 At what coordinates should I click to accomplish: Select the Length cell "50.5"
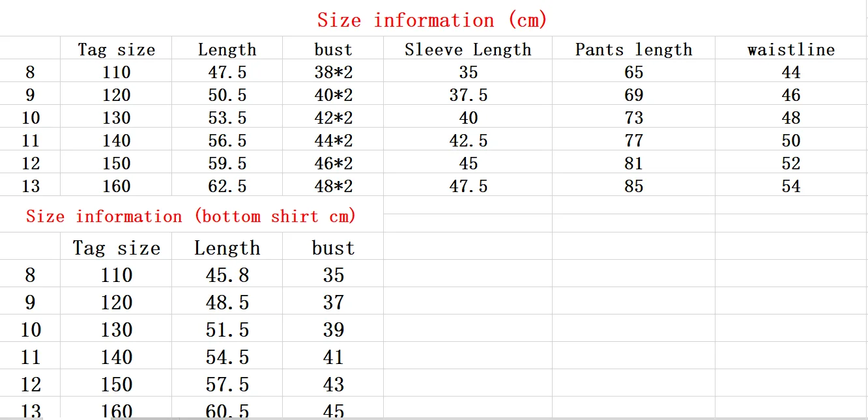click(x=227, y=95)
